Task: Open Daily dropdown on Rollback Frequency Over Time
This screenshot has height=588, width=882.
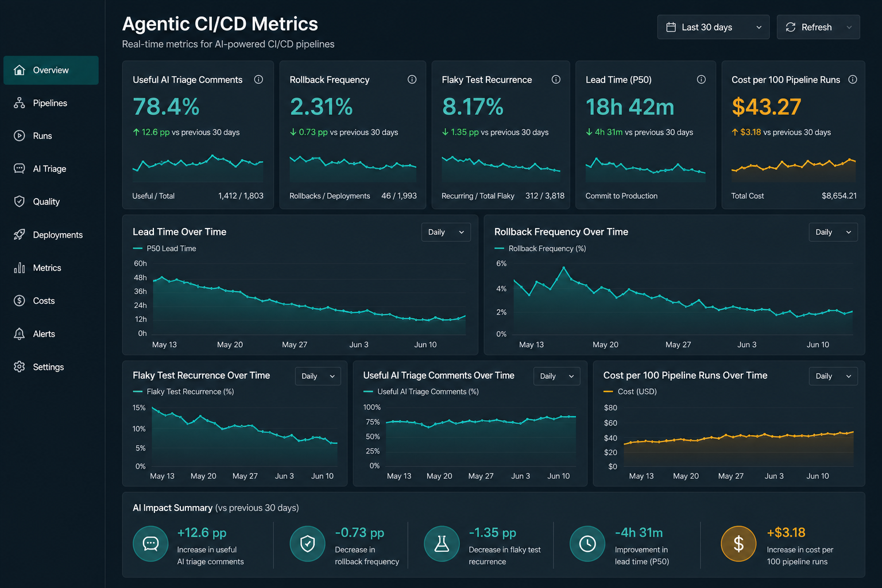Action: pos(833,232)
